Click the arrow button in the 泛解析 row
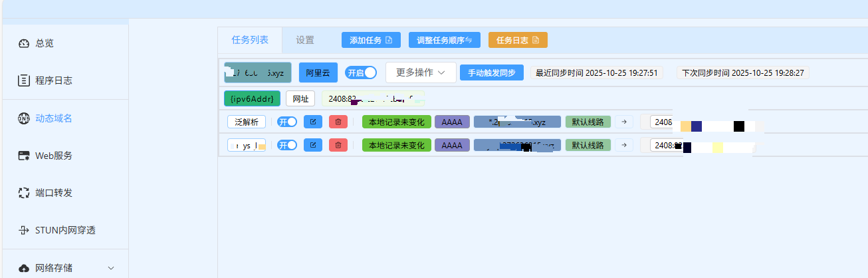The height and width of the screenshot is (278, 868). [624, 122]
